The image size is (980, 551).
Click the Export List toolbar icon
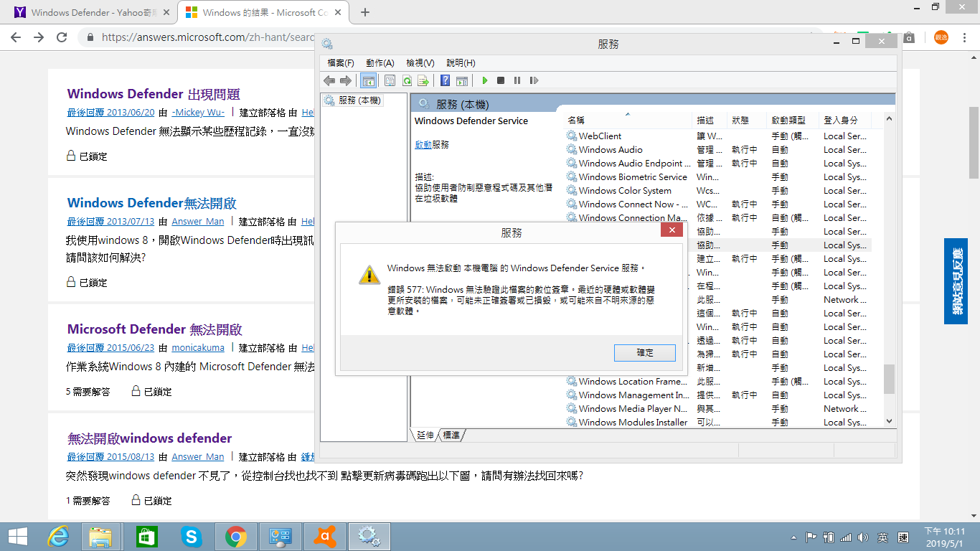pos(423,81)
